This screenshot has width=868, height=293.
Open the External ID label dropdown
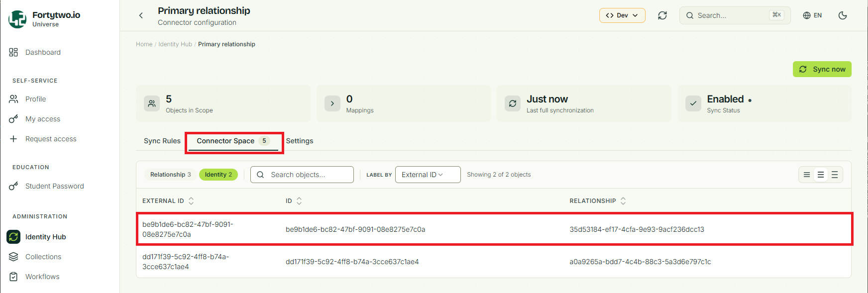pos(428,175)
